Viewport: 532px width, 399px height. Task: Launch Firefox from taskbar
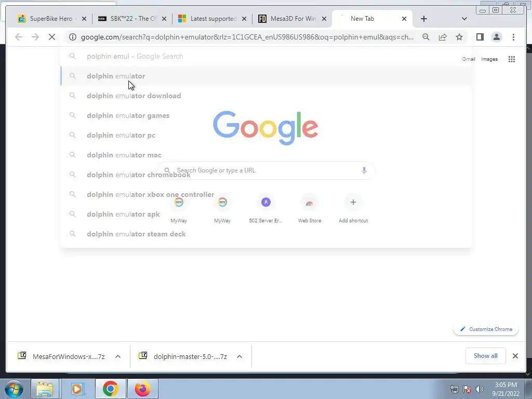(143, 389)
